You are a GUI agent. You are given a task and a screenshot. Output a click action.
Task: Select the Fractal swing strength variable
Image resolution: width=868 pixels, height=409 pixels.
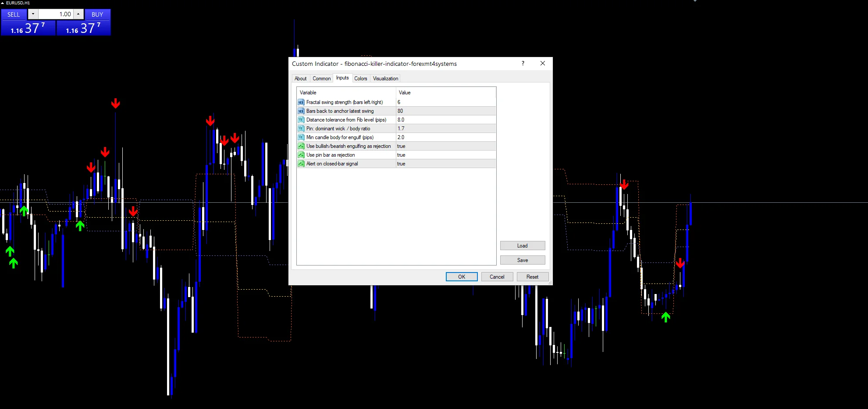(x=345, y=102)
